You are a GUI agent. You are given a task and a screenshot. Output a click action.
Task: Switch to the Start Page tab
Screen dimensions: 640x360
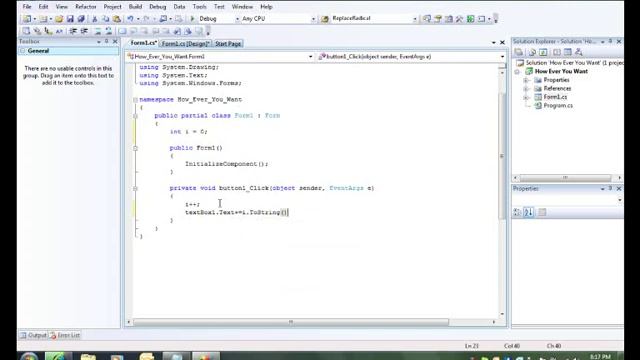click(x=228, y=44)
